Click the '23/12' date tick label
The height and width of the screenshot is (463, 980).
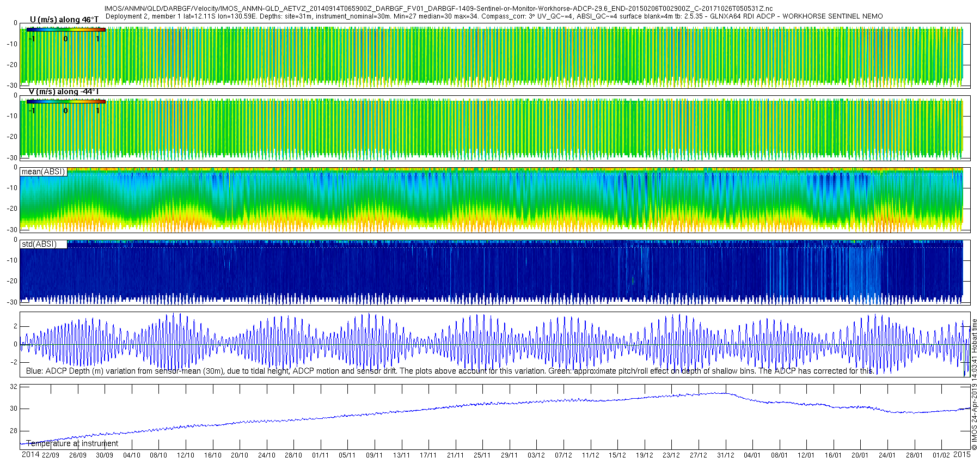[x=671, y=455]
